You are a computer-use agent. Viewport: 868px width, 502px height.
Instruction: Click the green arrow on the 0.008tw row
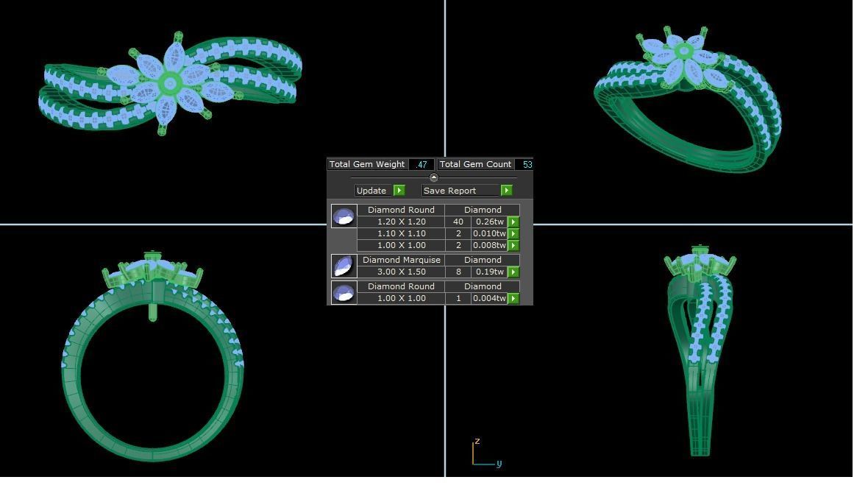pos(513,245)
